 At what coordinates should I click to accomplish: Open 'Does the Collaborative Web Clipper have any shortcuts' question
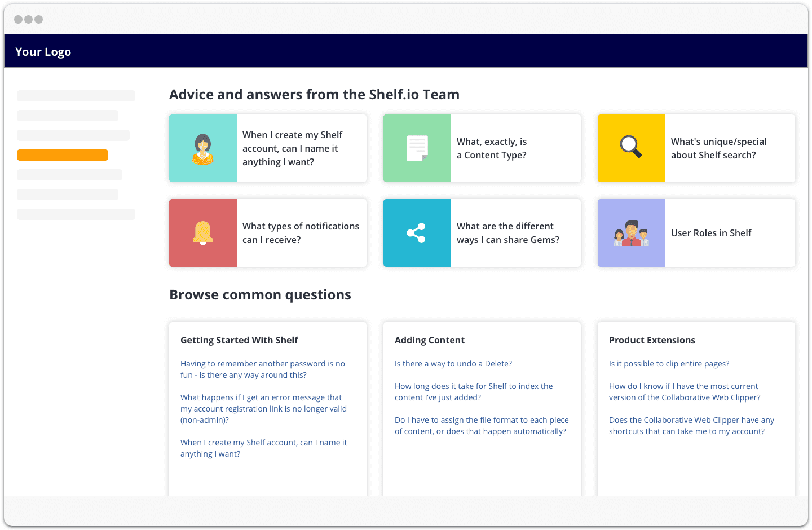tap(691, 426)
